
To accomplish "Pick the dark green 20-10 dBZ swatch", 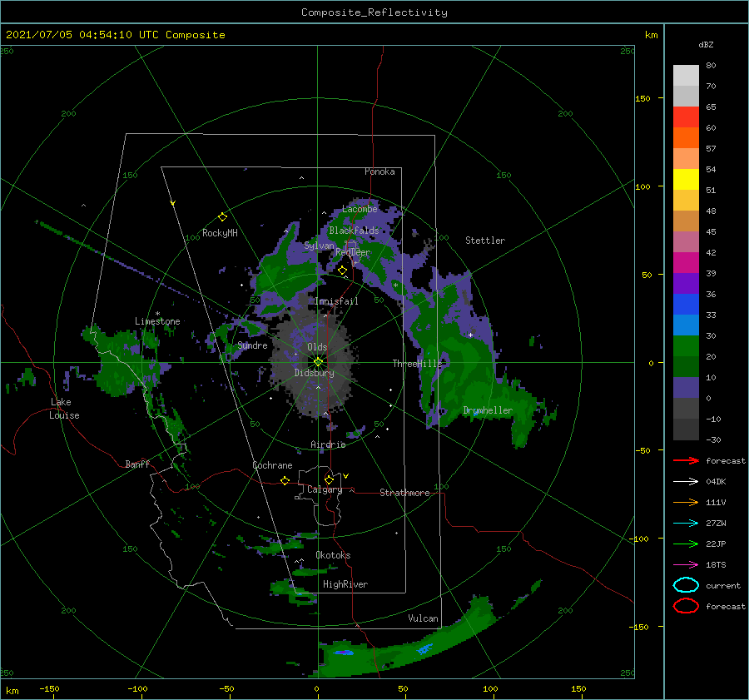I will [x=686, y=367].
